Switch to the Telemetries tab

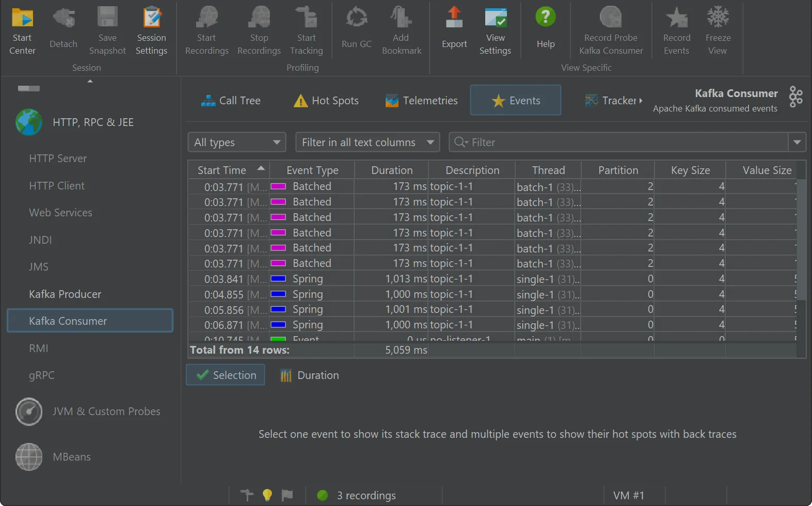[x=421, y=101]
